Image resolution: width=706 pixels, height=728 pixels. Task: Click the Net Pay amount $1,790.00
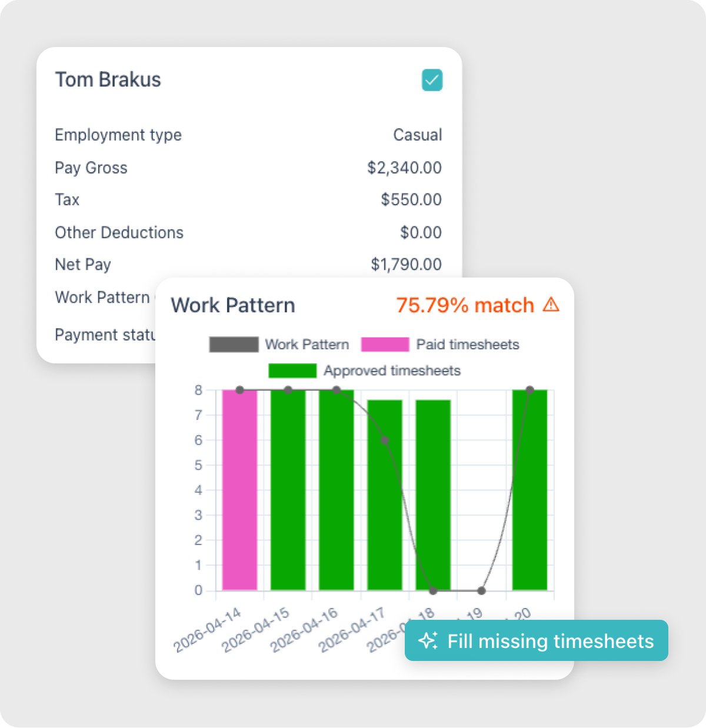(406, 265)
